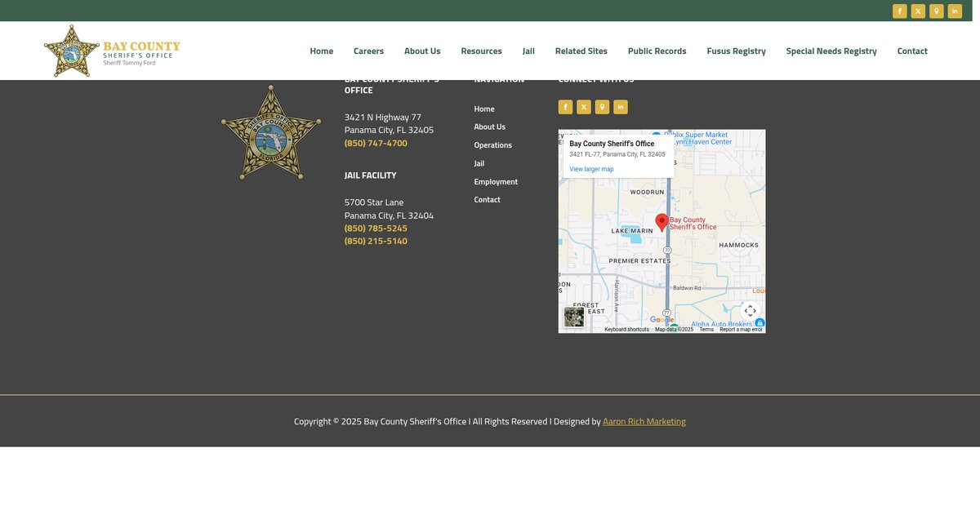Image resolution: width=980 pixels, height=506 pixels.
Task: Open Jail in top navigation
Action: (x=528, y=51)
